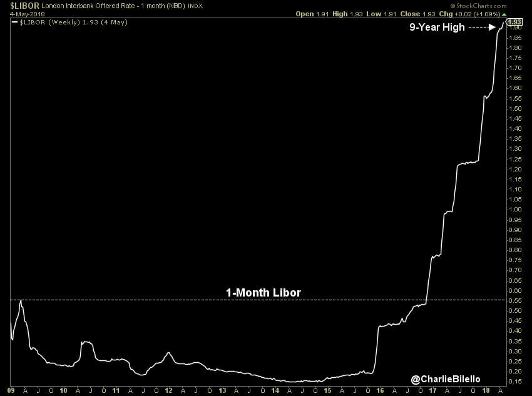Viewport: 532px width, 396px height.
Task: Click the 16 year label on x-axis
Action: (x=380, y=390)
